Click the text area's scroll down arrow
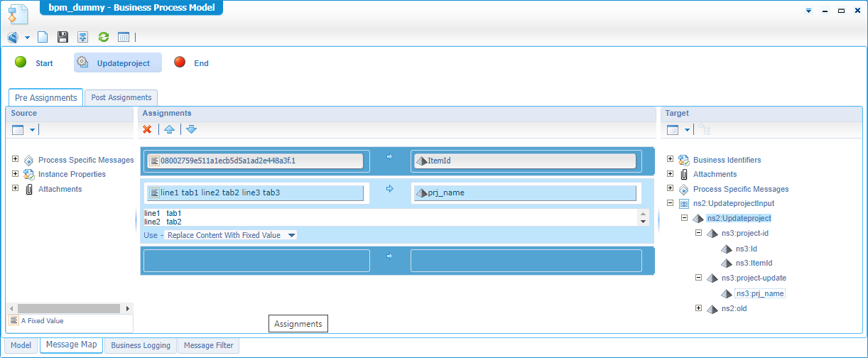Screen dimensions: 868x358 tap(644, 222)
